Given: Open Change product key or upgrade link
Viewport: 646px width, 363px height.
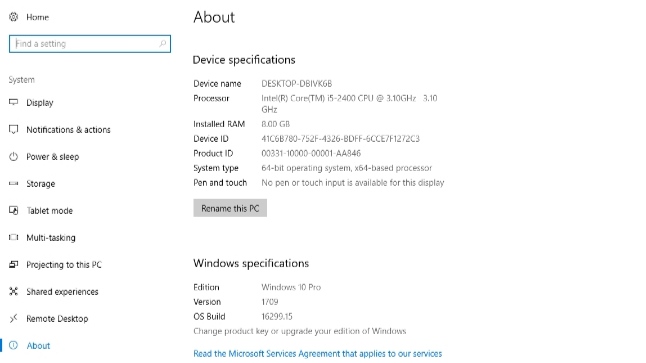Looking at the screenshot, I should click(300, 331).
